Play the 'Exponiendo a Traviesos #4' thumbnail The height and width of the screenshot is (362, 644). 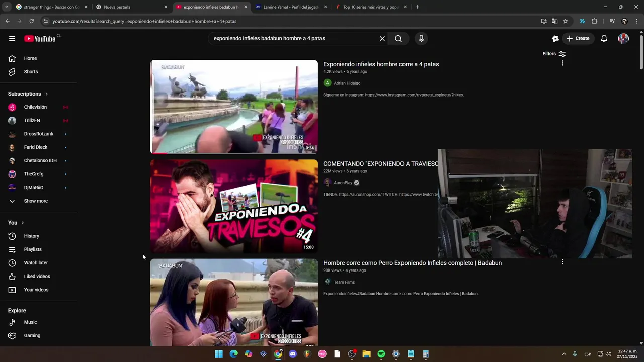234,206
